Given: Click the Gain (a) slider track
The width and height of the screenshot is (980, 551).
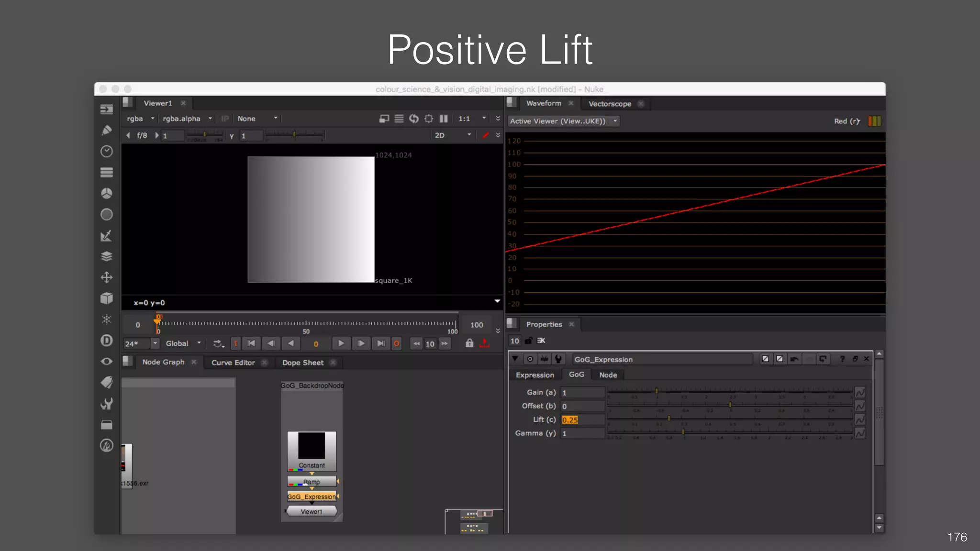Looking at the screenshot, I should 729,391.
